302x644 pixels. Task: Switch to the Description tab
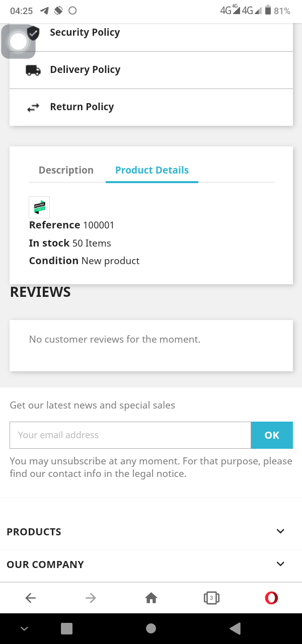click(66, 170)
